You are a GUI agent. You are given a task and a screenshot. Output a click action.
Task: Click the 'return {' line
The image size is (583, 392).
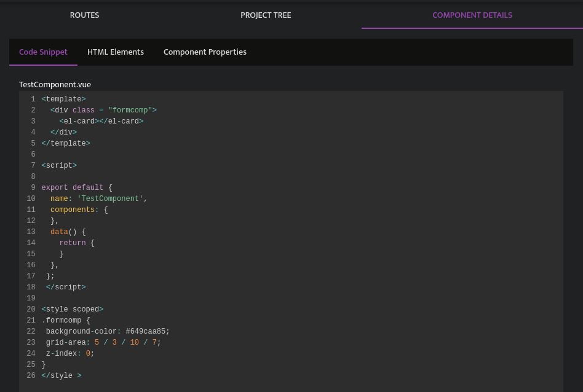[77, 243]
